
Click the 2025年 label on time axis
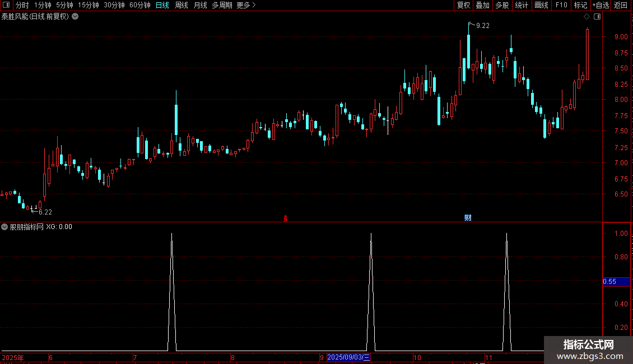(x=12, y=357)
